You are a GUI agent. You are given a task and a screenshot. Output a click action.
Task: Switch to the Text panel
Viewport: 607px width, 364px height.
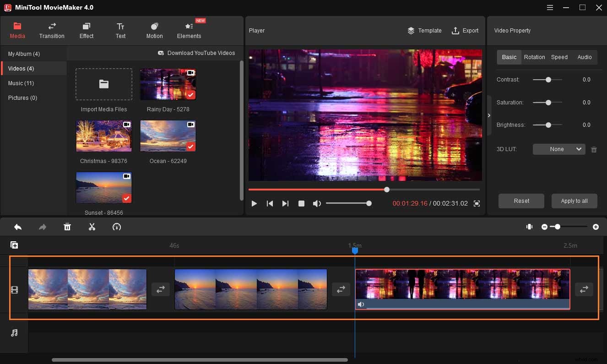120,30
